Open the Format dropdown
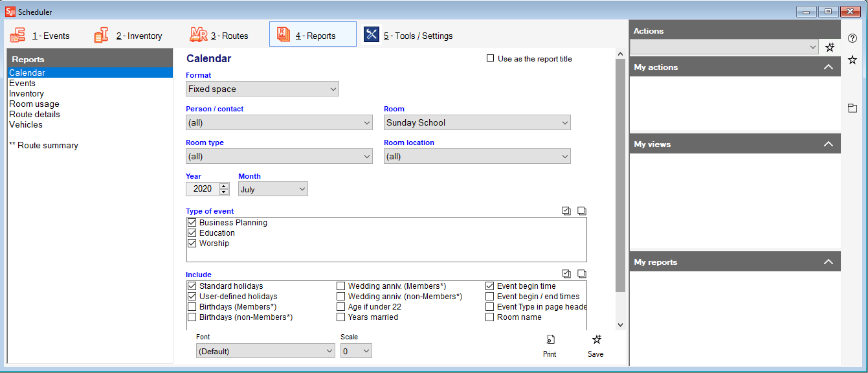 click(x=262, y=89)
